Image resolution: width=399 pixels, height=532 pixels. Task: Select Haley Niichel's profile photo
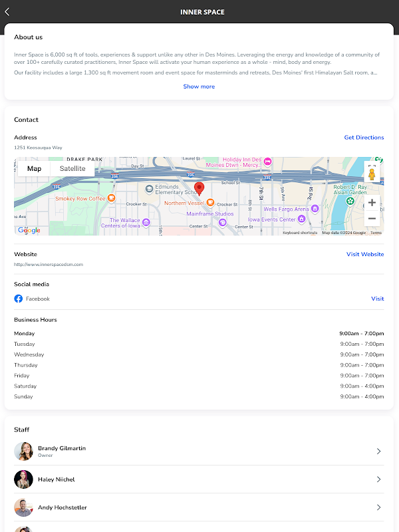pyautogui.click(x=23, y=479)
